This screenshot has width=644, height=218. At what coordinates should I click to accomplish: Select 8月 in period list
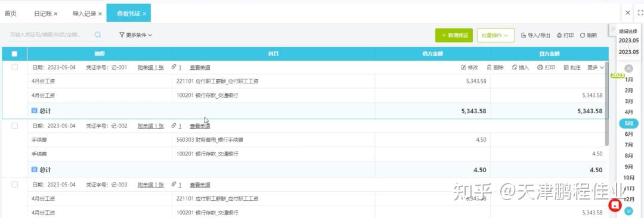coord(628,155)
